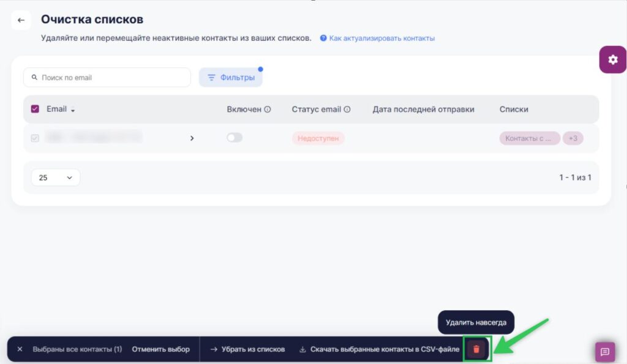The height and width of the screenshot is (364, 627).
Task: Open the purple chat widget icon
Action: (x=604, y=352)
